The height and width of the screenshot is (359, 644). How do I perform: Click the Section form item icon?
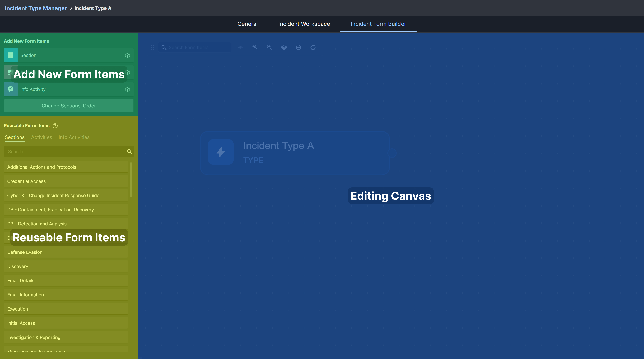pyautogui.click(x=11, y=55)
